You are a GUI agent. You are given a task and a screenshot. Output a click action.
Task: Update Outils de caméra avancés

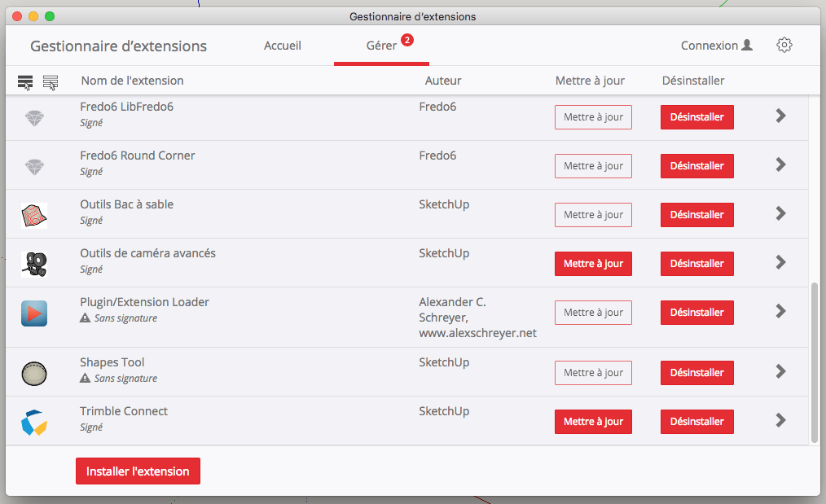pos(593,263)
